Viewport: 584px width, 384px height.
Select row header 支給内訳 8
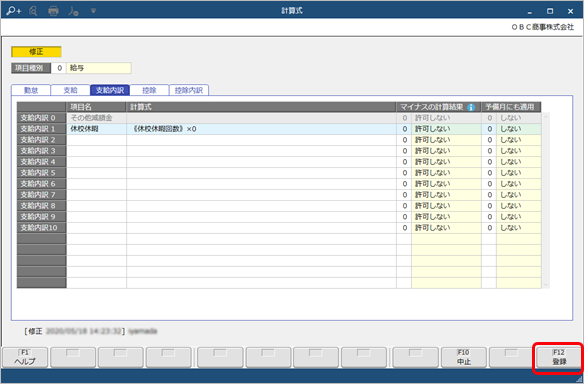coord(41,206)
